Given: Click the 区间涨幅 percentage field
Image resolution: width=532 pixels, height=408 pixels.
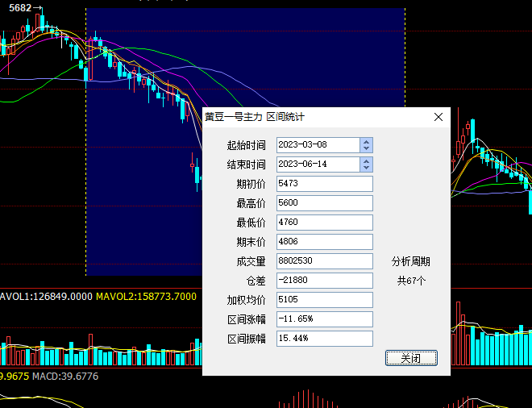Looking at the screenshot, I should click(x=324, y=319).
